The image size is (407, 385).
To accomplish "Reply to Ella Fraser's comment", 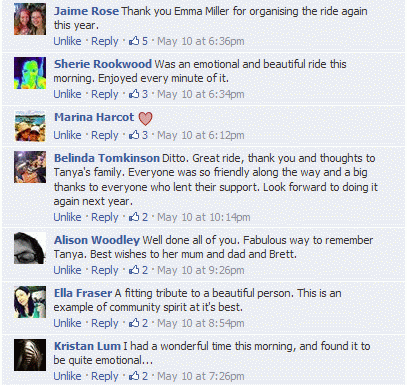I will (105, 323).
